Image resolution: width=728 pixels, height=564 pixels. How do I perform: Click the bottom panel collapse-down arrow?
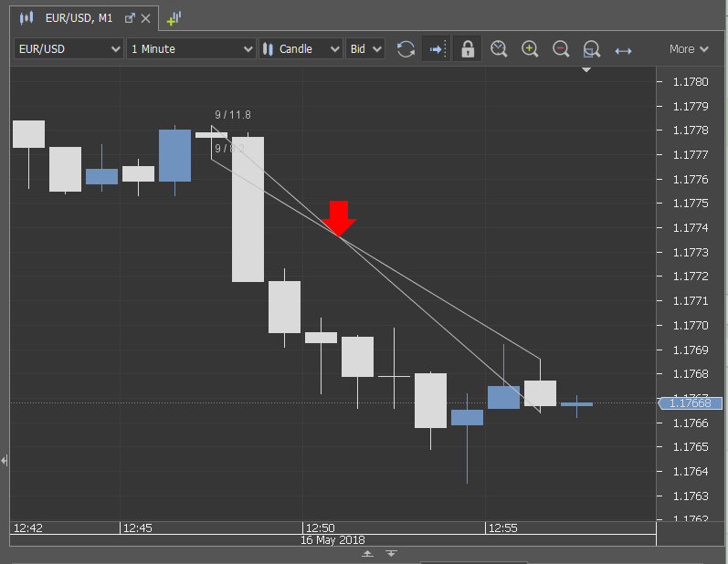pos(391,553)
